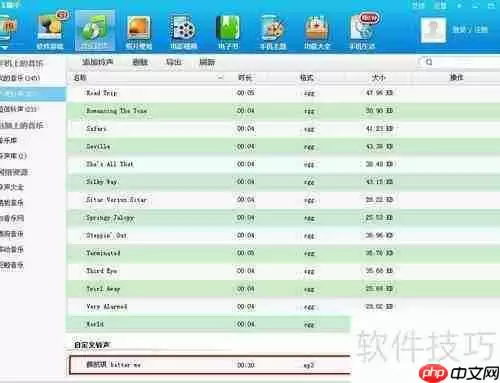Screen dimensions: 500x383
Task: Open the 功能大全 toolbox icon
Action: 317,32
